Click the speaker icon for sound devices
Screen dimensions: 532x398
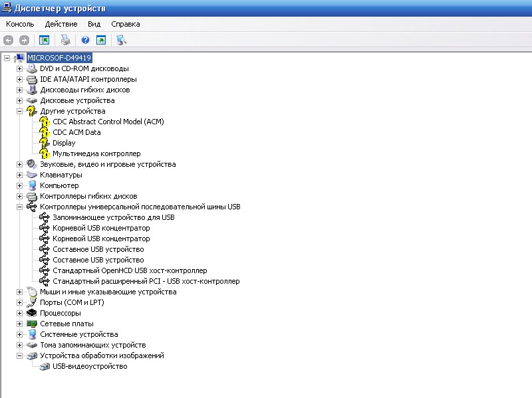tap(32, 164)
